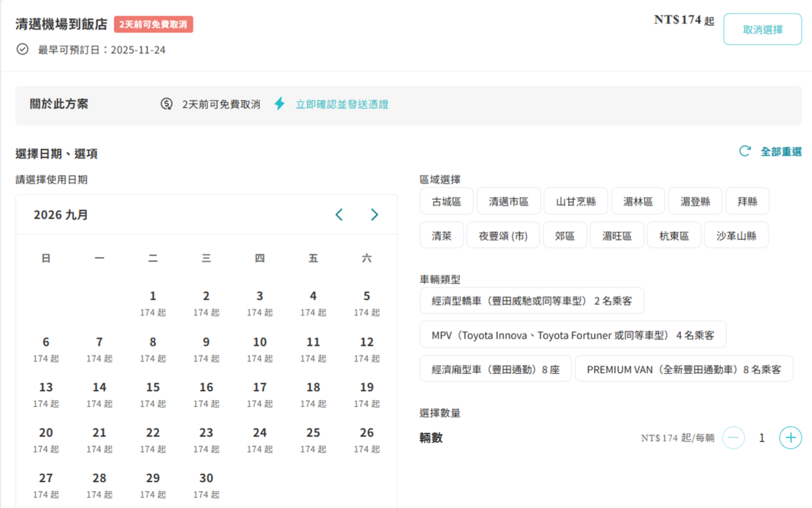Click the lightning instant confirmation icon

279,104
